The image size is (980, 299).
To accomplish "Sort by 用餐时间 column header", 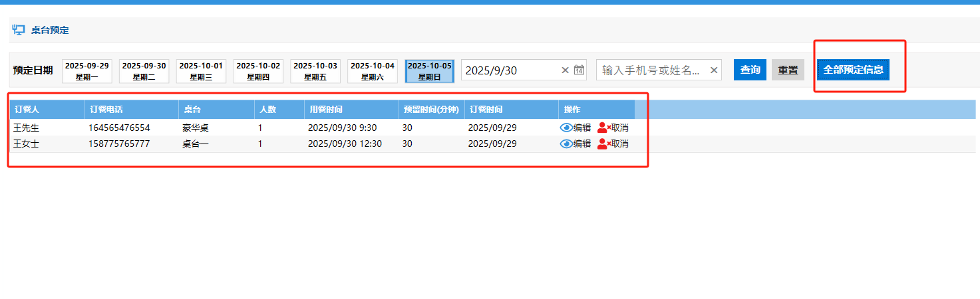I will click(x=326, y=110).
